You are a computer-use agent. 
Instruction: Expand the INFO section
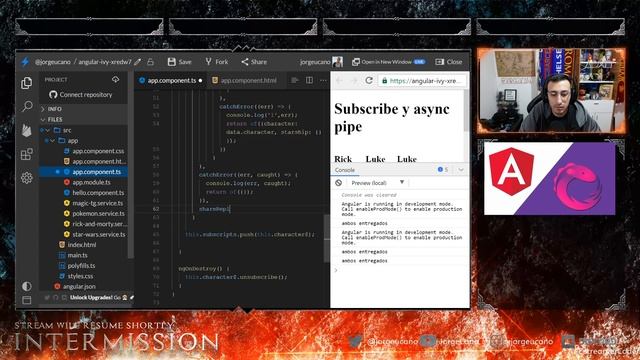point(84,109)
